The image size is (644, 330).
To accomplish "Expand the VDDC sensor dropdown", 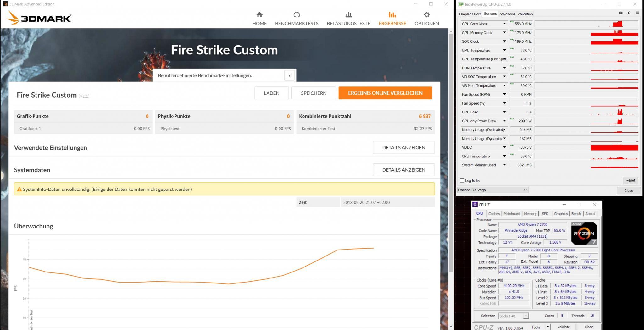I will 504,147.
